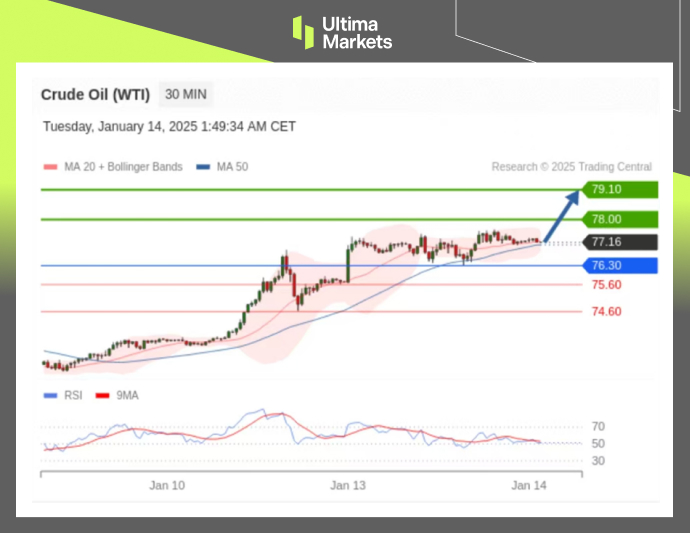
Task: Click the Ultima Markets logo icon
Action: click(303, 31)
